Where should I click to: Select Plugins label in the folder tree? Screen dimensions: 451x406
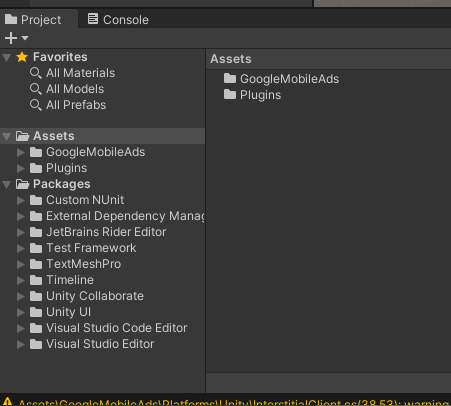coord(66,168)
